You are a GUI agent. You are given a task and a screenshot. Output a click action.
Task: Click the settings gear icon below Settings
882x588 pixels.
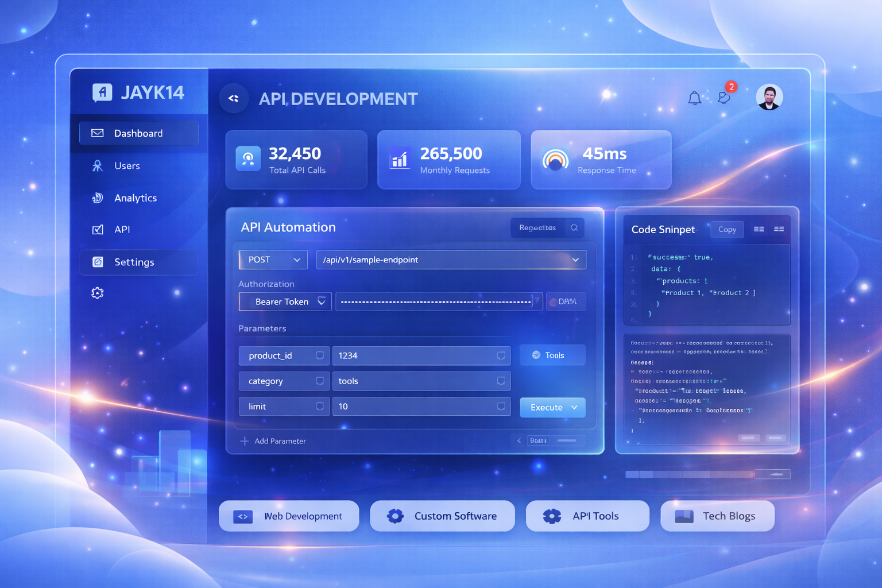pyautogui.click(x=97, y=293)
